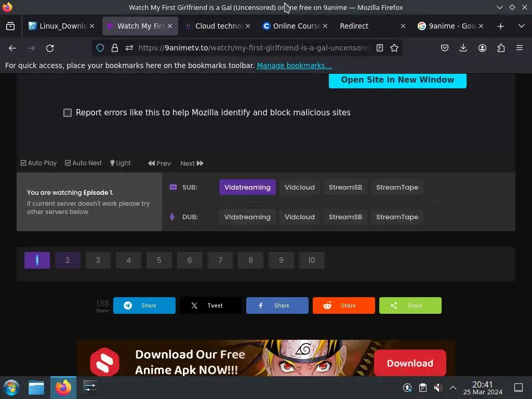Open the Manage bookmarks link
Screen dimensions: 532x399
294,65
